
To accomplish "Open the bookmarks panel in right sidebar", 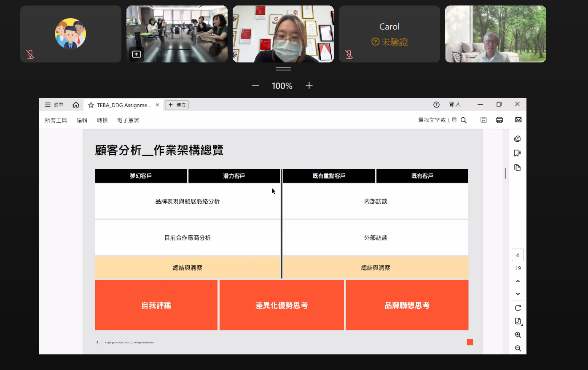I will click(x=518, y=153).
